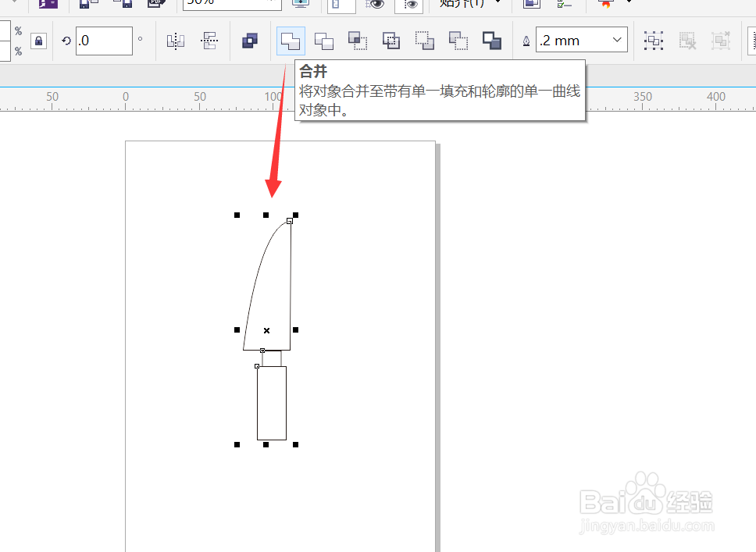Click the Ungroup objects icon
756x552 pixels.
[x=687, y=41]
